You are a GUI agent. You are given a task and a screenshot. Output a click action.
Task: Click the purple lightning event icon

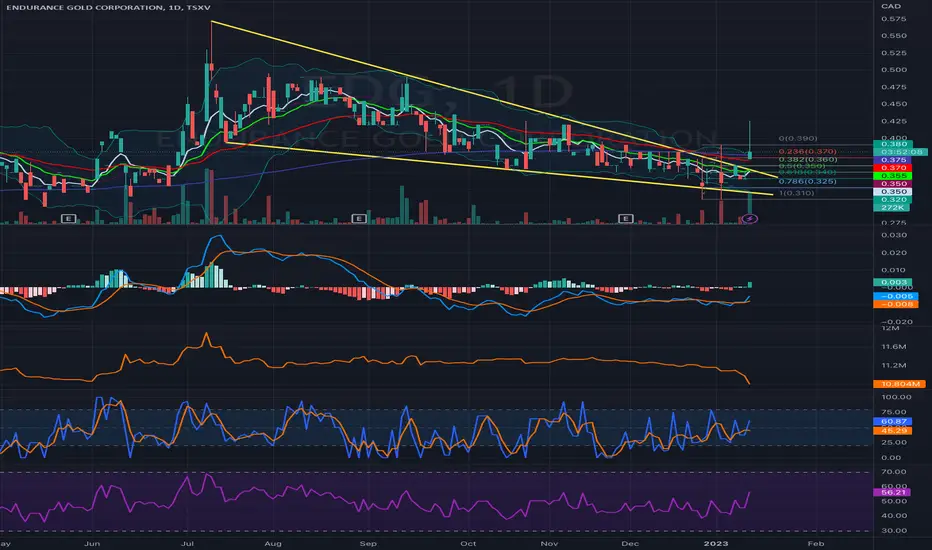pos(750,219)
